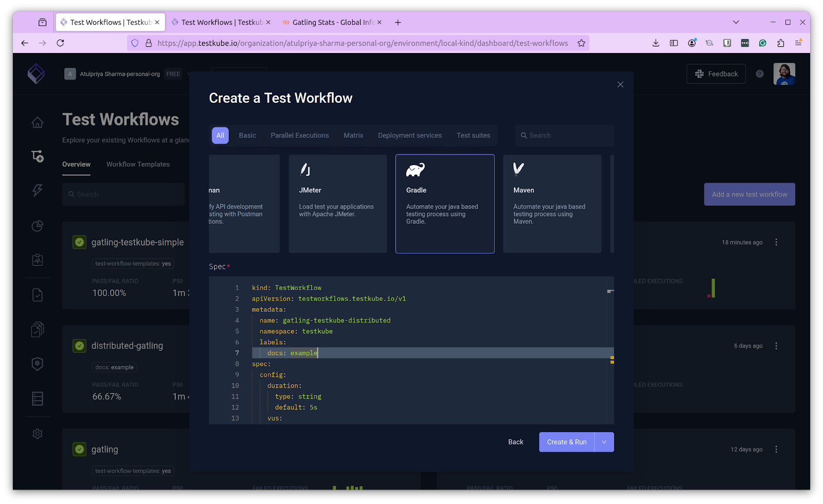The width and height of the screenshot is (823, 504).
Task: Open options menu for distributed-gatling workflow
Action: point(776,346)
